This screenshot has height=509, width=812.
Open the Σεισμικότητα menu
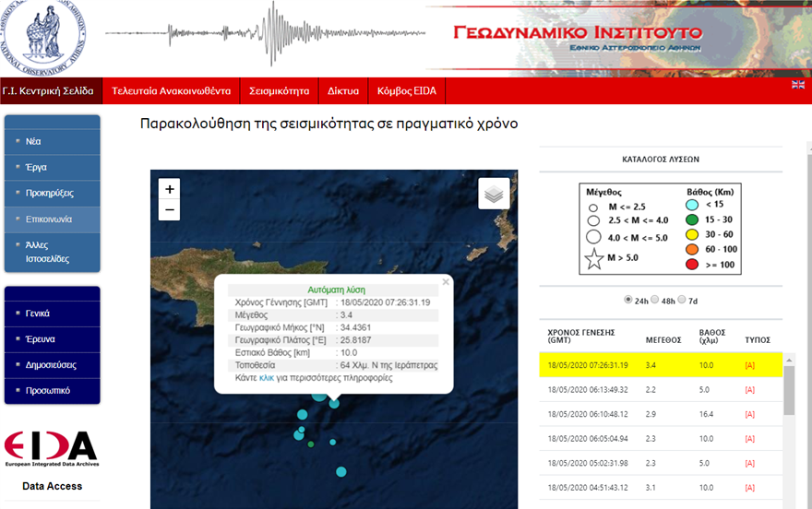(x=279, y=91)
